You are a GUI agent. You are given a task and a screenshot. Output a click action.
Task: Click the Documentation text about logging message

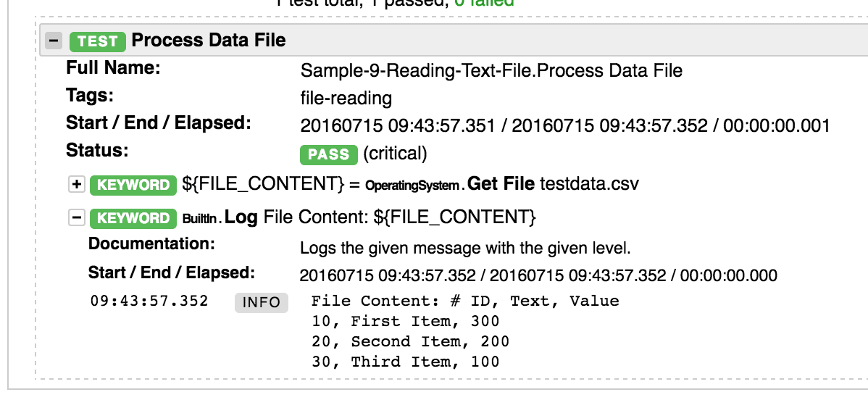pos(466,249)
